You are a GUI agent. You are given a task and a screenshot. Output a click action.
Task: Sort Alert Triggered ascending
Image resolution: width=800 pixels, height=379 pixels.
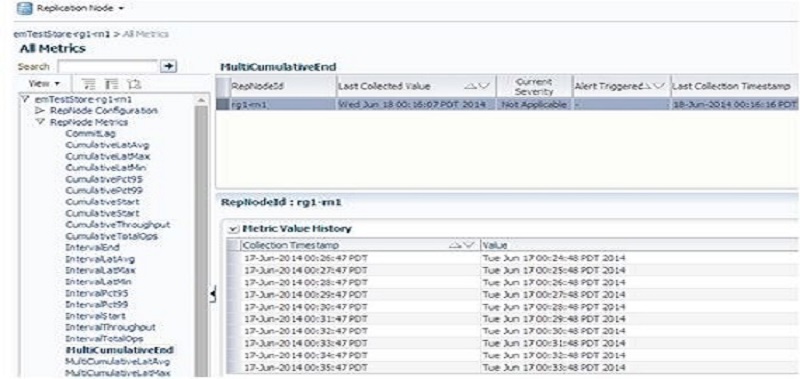tap(647, 86)
